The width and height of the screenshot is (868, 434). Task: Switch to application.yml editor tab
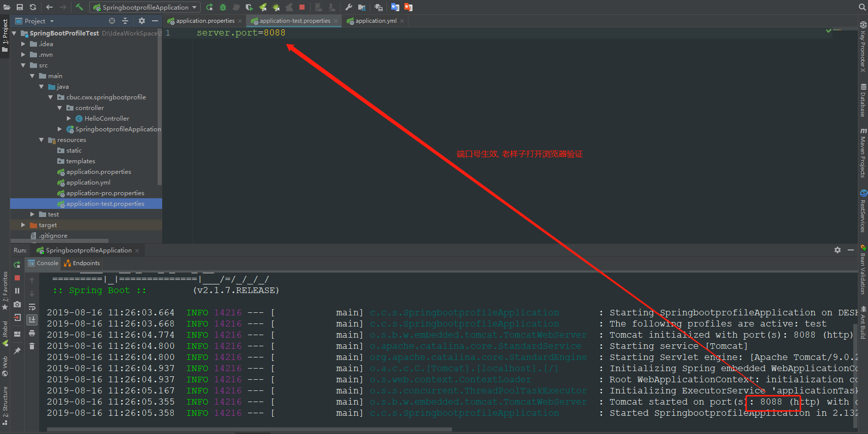[x=376, y=21]
